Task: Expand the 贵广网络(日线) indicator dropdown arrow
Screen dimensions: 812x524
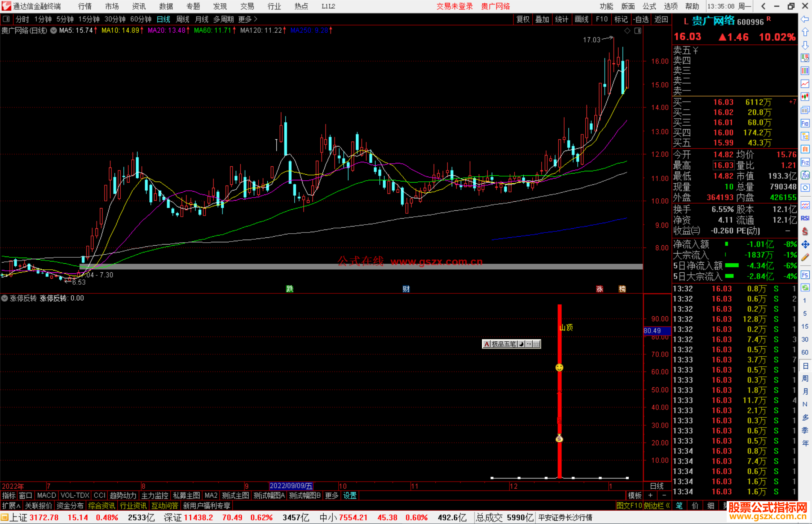Action: pyautogui.click(x=54, y=31)
